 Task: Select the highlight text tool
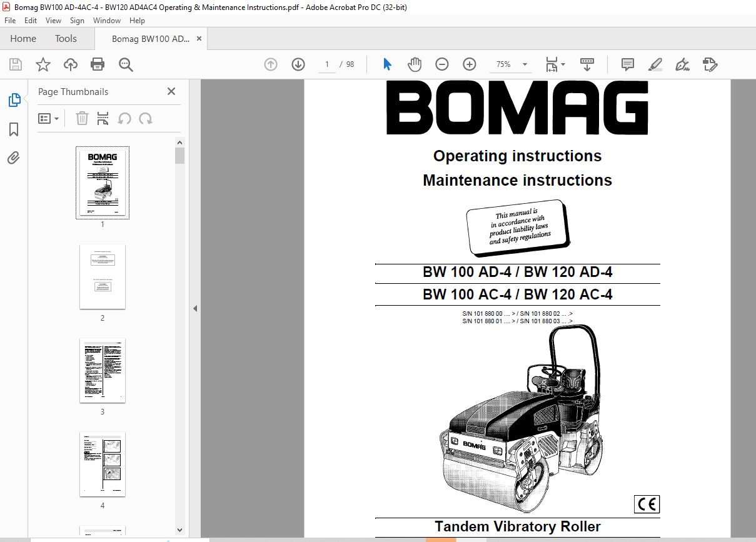pyautogui.click(x=655, y=64)
